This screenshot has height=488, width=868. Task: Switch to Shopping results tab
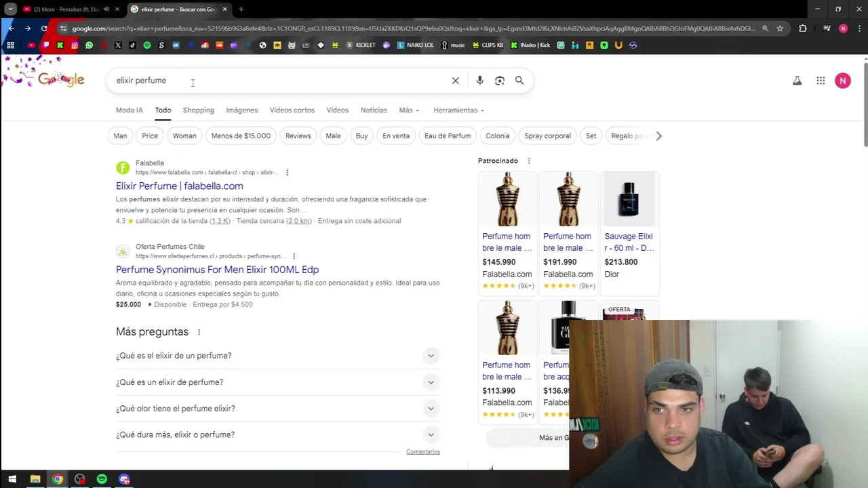pyautogui.click(x=198, y=110)
